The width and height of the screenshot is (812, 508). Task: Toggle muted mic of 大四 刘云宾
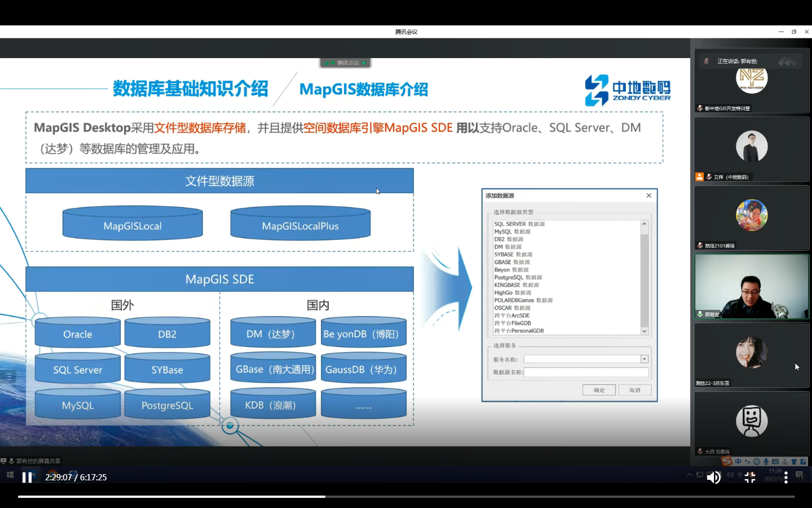point(700,452)
